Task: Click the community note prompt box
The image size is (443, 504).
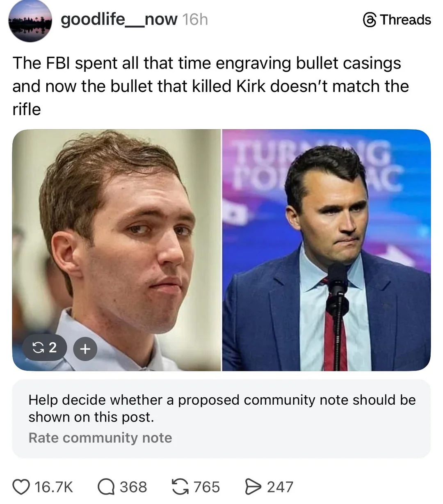Action: [221, 419]
